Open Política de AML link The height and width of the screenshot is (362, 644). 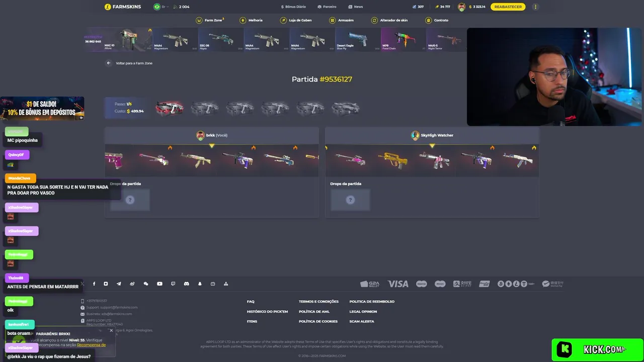pyautogui.click(x=314, y=311)
